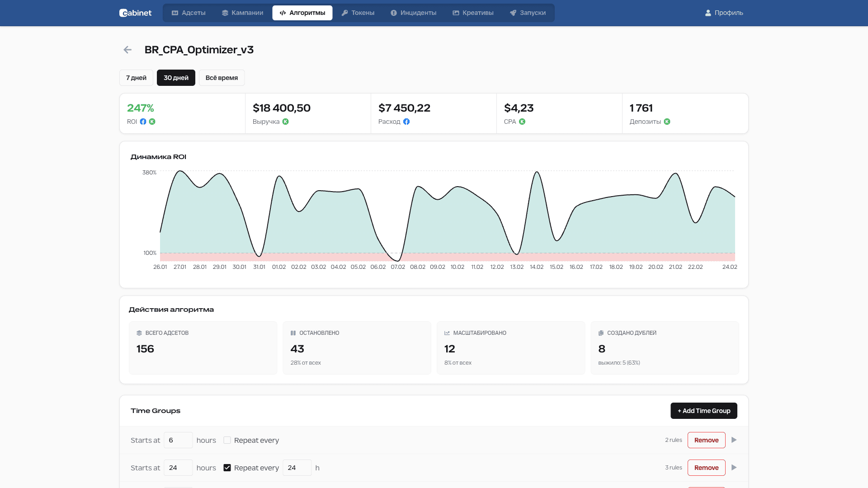Uncheck Repeat every on the 24-hour group
The width and height of the screenshot is (868, 488).
227,468
